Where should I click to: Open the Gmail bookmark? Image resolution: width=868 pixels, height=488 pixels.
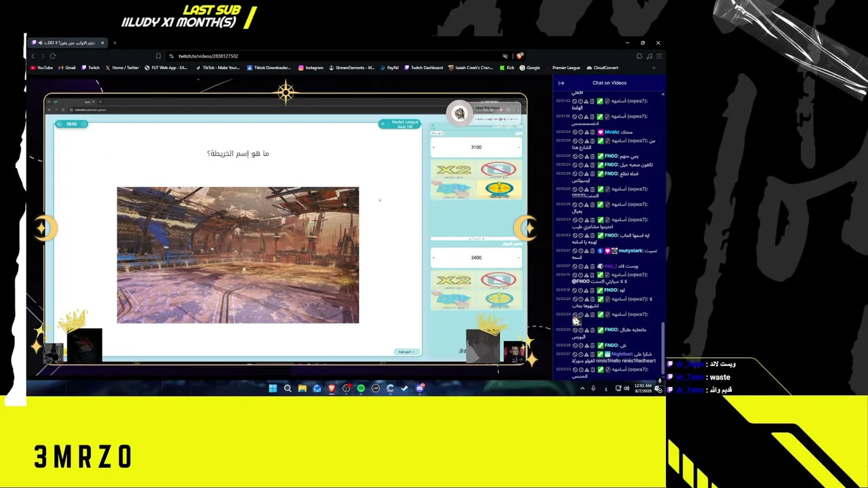click(67, 68)
